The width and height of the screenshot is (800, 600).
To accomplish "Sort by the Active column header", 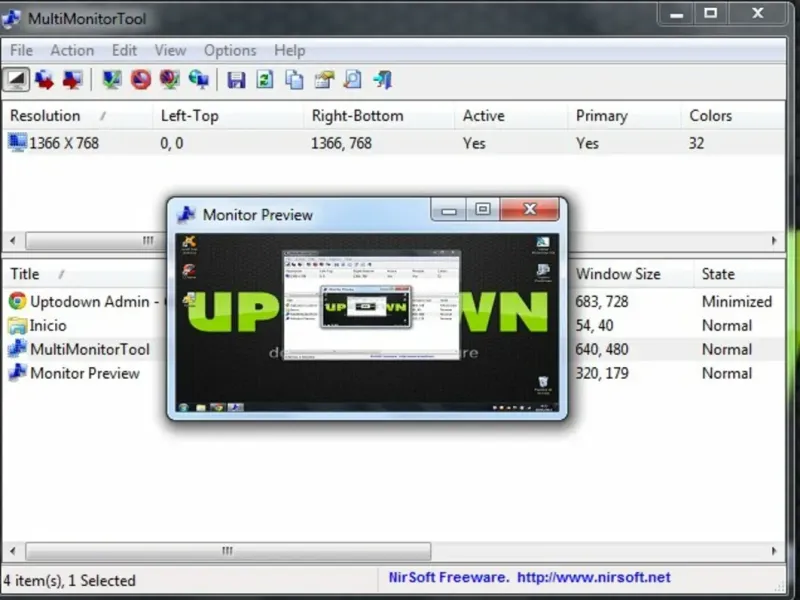I will pos(511,116).
